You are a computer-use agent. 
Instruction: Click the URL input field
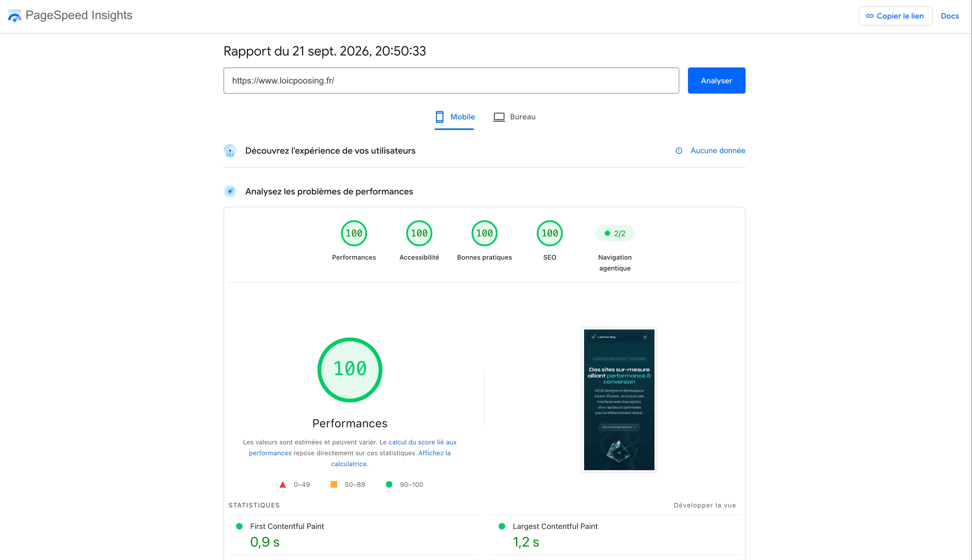(x=451, y=81)
